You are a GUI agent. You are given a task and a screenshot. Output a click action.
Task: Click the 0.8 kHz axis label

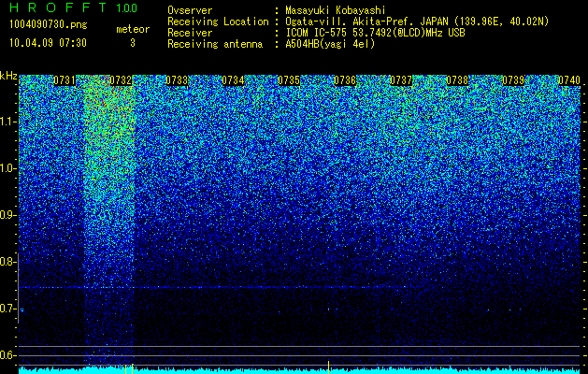[x=7, y=262]
